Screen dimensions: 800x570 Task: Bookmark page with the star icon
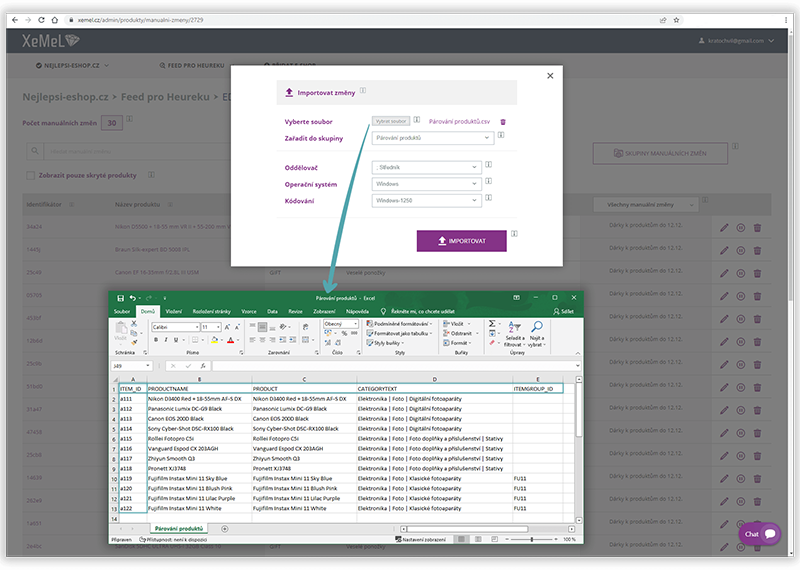pyautogui.click(x=676, y=20)
